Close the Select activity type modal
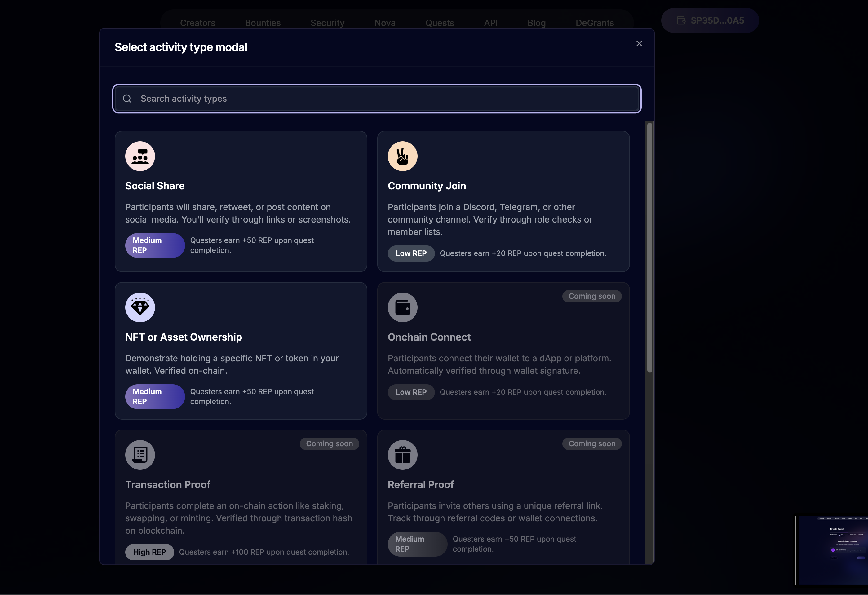Viewport: 868px width, 595px height. [639, 44]
